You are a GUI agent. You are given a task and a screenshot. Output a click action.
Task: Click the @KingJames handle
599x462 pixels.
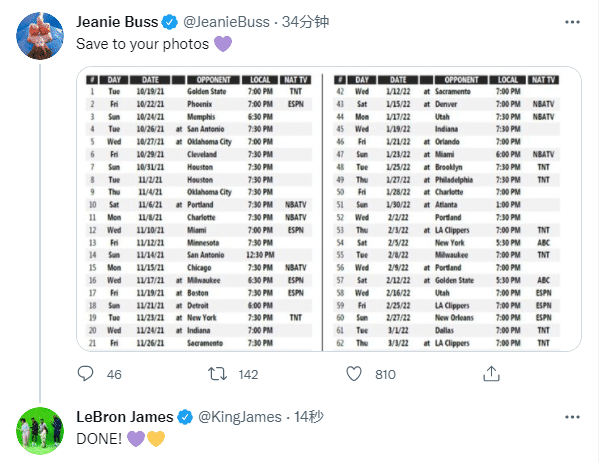click(x=240, y=417)
